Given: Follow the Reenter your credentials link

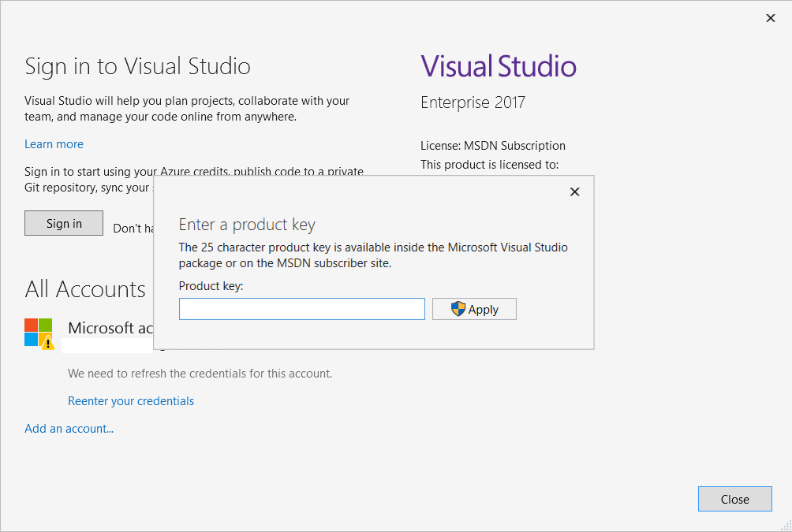Looking at the screenshot, I should [131, 401].
